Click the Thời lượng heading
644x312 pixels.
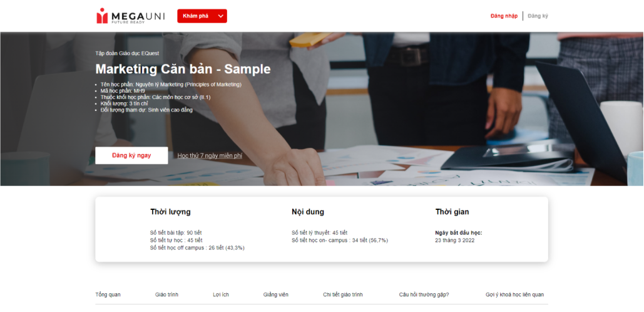tap(170, 212)
